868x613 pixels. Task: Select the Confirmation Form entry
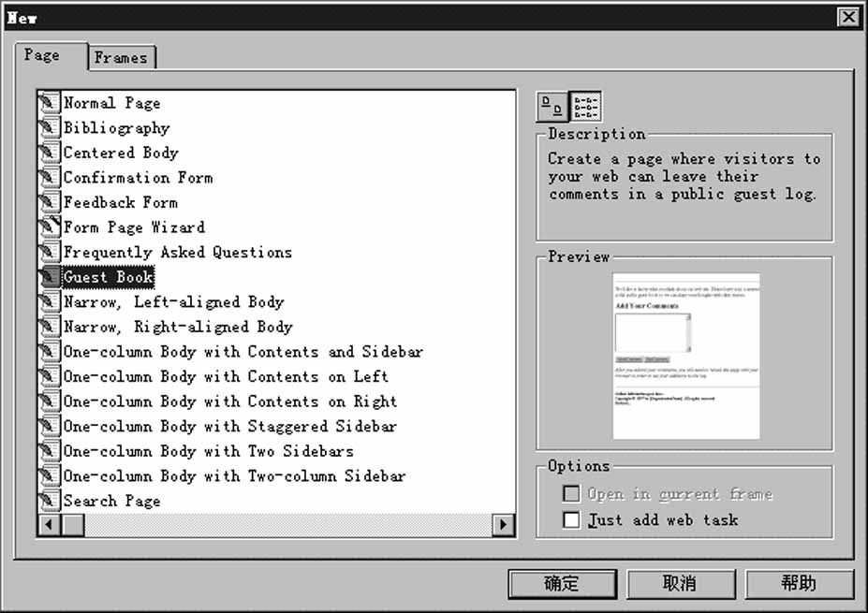pos(138,178)
